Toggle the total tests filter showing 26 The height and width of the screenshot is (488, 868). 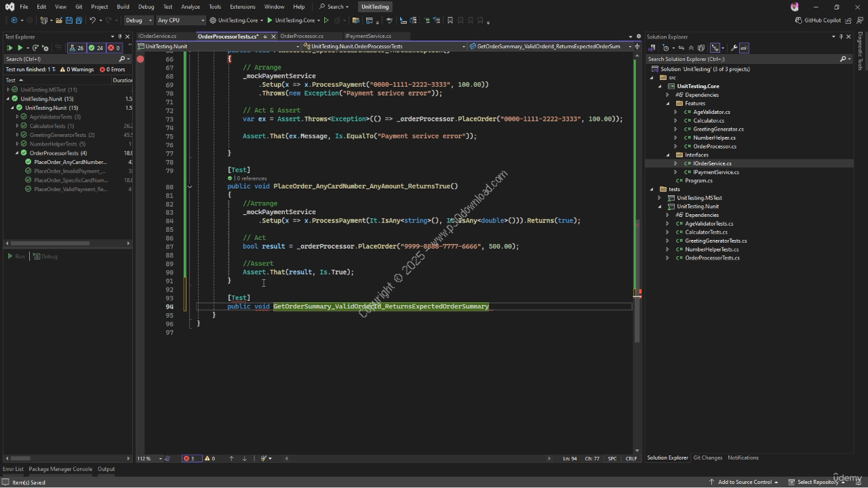click(x=77, y=48)
